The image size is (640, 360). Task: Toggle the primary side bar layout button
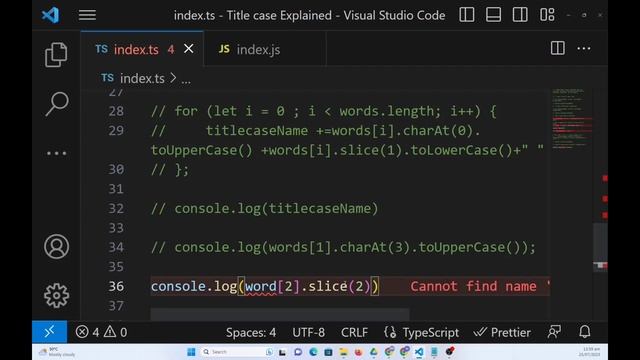467,15
